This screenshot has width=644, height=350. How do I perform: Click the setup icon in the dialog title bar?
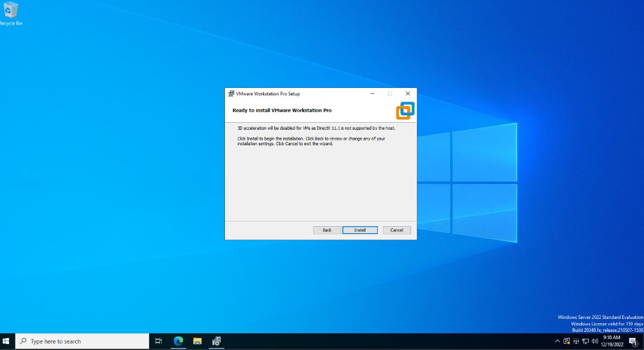click(231, 93)
